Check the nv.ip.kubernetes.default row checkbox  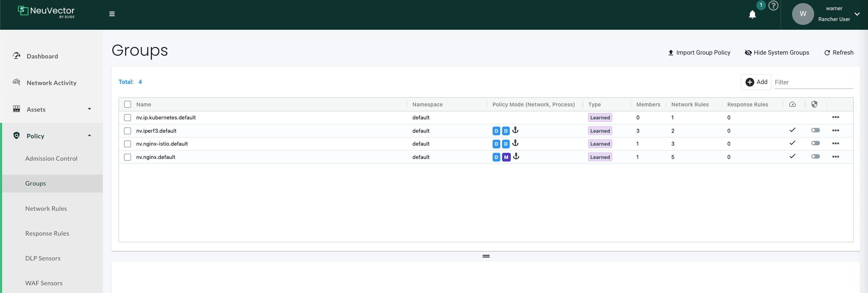coord(128,118)
